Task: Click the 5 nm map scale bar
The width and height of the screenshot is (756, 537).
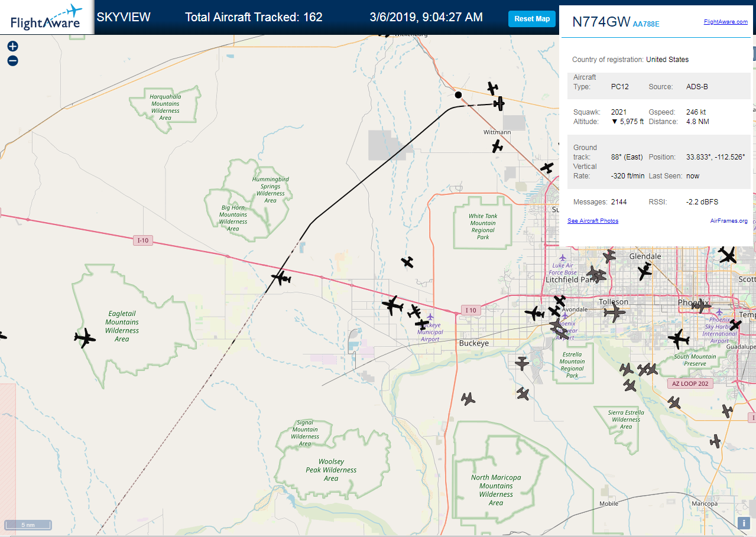Action: click(x=28, y=525)
